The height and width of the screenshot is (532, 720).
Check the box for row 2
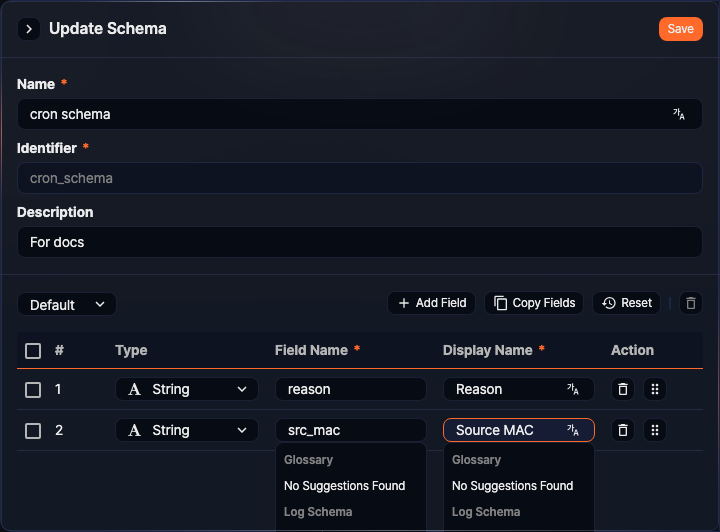[x=33, y=430]
